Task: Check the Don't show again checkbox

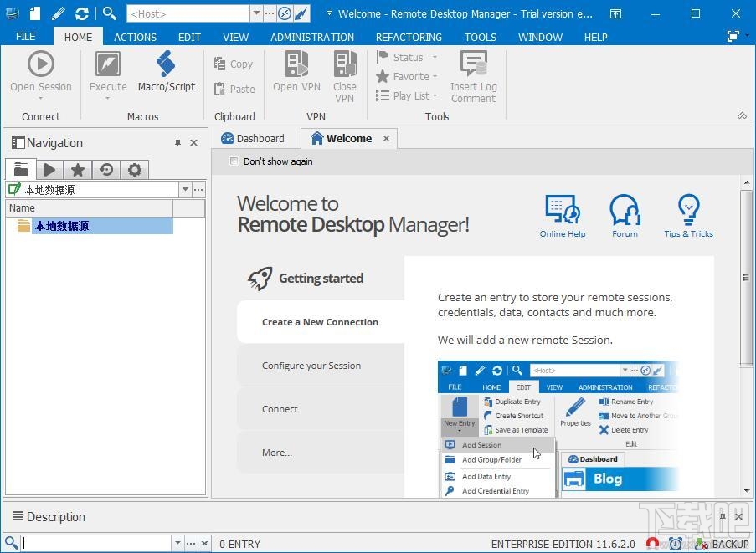Action: coord(234,161)
